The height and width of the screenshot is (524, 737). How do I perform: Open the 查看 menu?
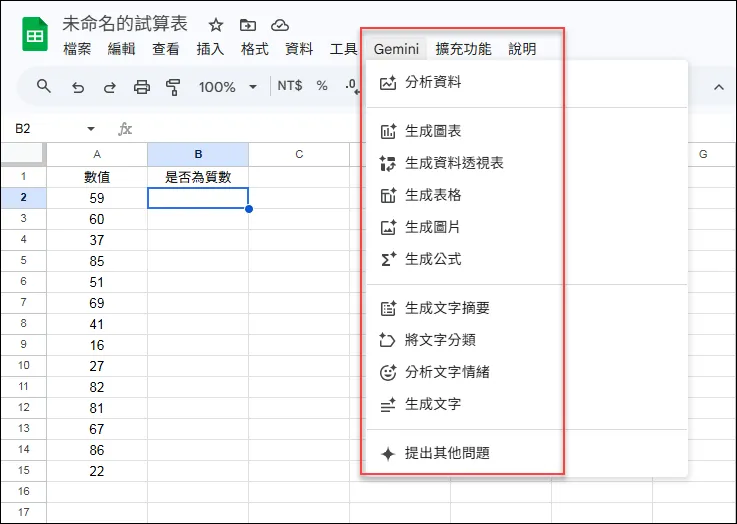click(165, 49)
